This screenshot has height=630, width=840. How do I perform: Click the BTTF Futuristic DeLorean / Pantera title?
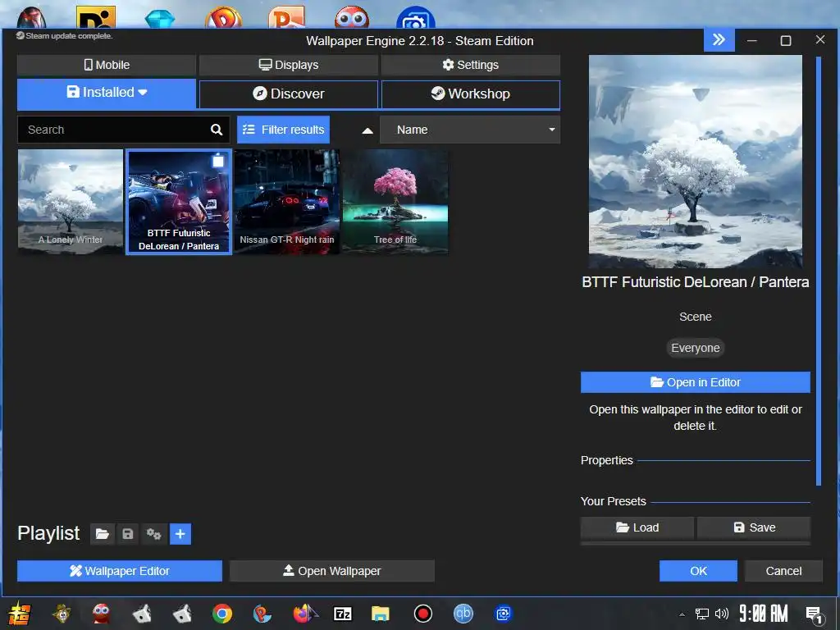point(696,282)
